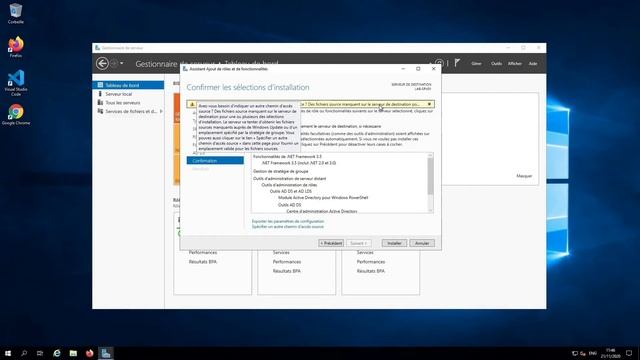Select Serveur local in the sidebar
Viewport: 640px width, 360px height.
(x=128, y=94)
